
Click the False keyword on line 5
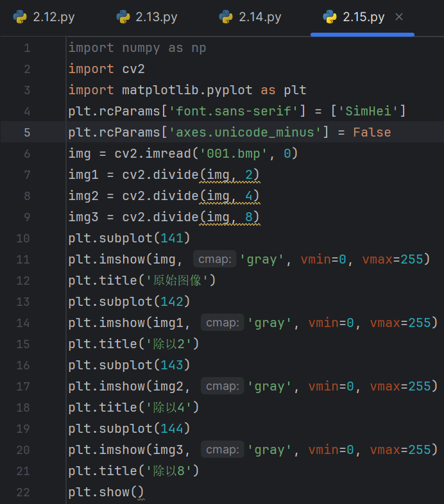372,133
